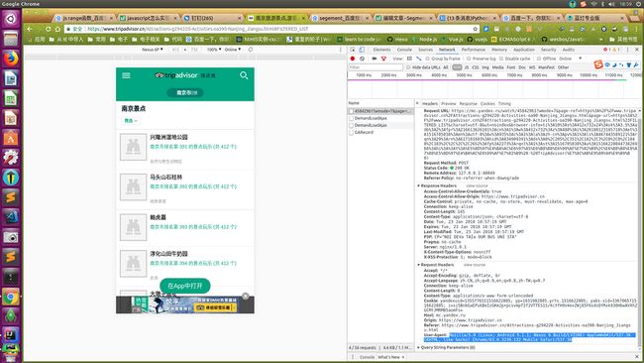644x363 pixels.
Task: Filter requests by XHR type
Action: click(457, 67)
